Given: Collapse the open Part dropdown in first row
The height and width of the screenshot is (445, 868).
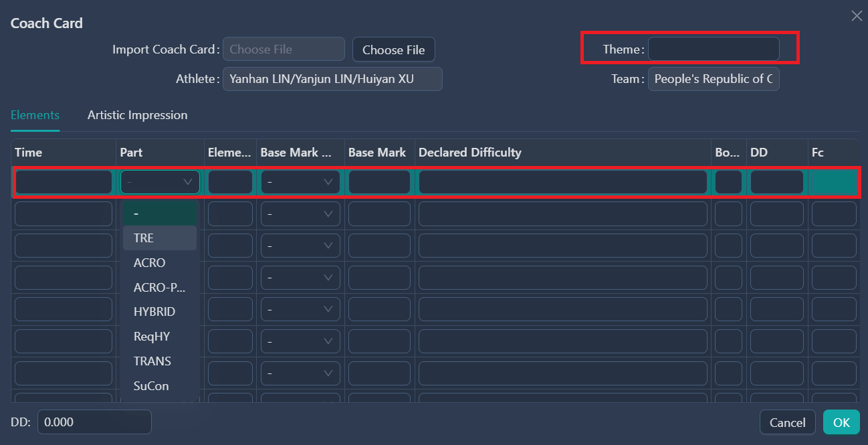Looking at the screenshot, I should coord(160,182).
